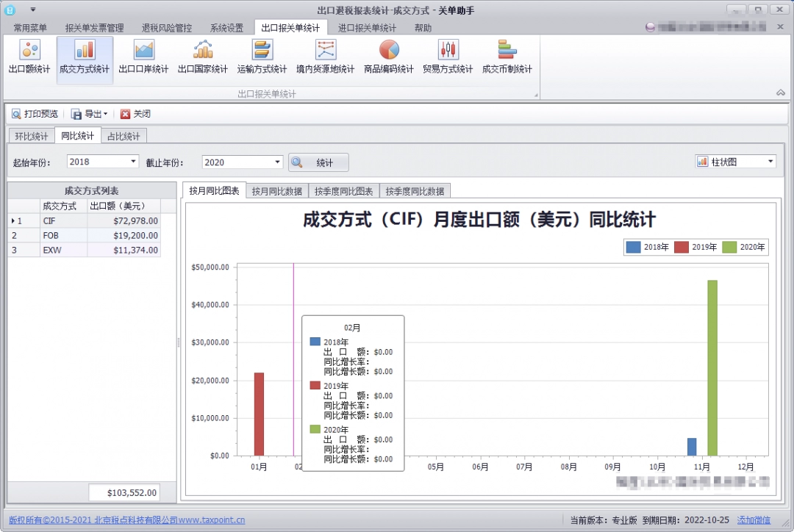Image resolution: width=794 pixels, height=532 pixels.
Task: Click the green November 2020 bar
Action: [x=712, y=368]
